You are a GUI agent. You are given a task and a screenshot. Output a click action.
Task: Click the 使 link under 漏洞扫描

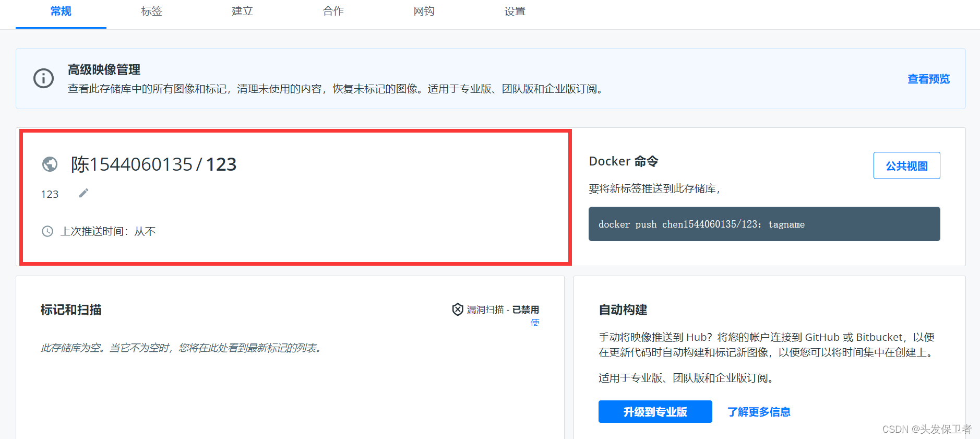(535, 323)
